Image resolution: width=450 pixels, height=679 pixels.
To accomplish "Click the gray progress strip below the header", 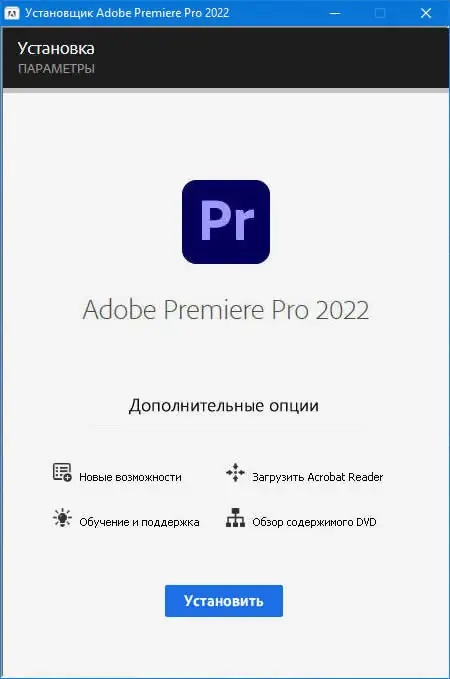I will coord(226,91).
